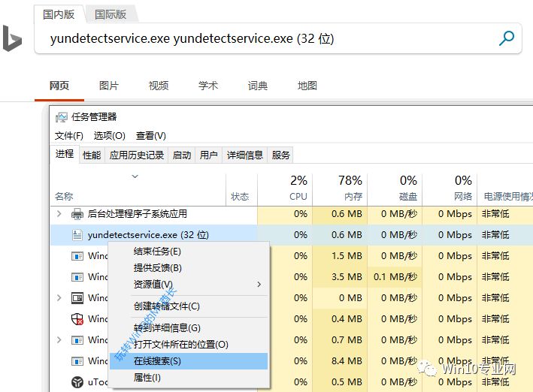Click the Bing logo icon

click(x=12, y=38)
